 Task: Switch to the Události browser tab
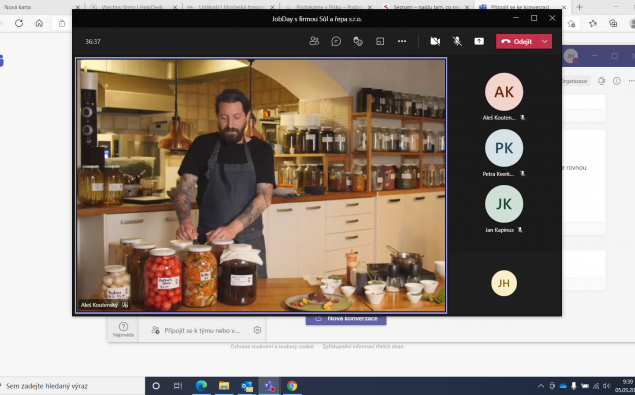[x=231, y=7]
